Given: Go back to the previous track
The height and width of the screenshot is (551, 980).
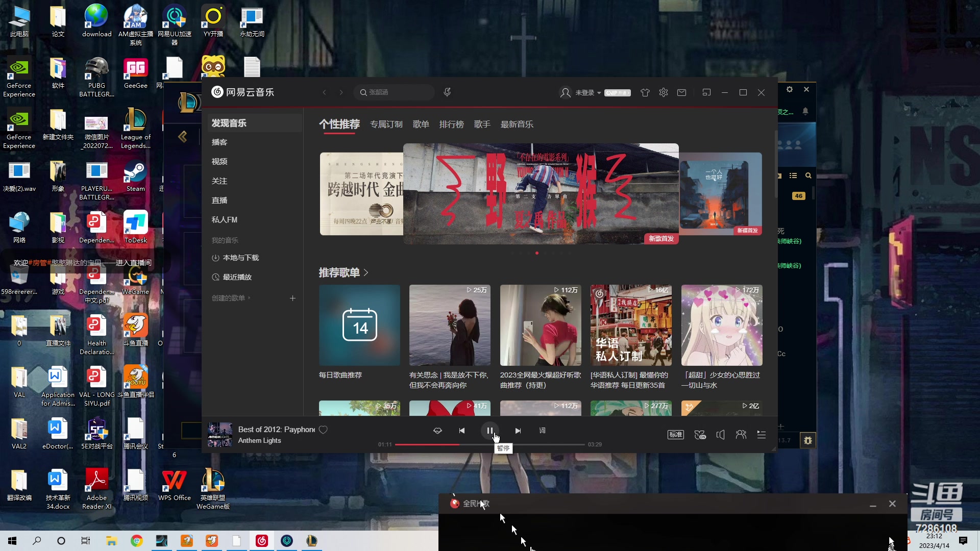Looking at the screenshot, I should pos(462,431).
